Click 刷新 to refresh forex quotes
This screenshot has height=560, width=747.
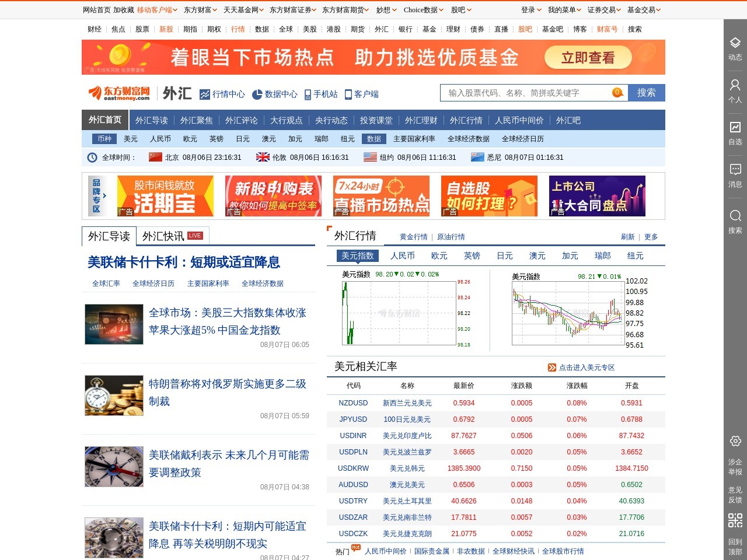[627, 237]
